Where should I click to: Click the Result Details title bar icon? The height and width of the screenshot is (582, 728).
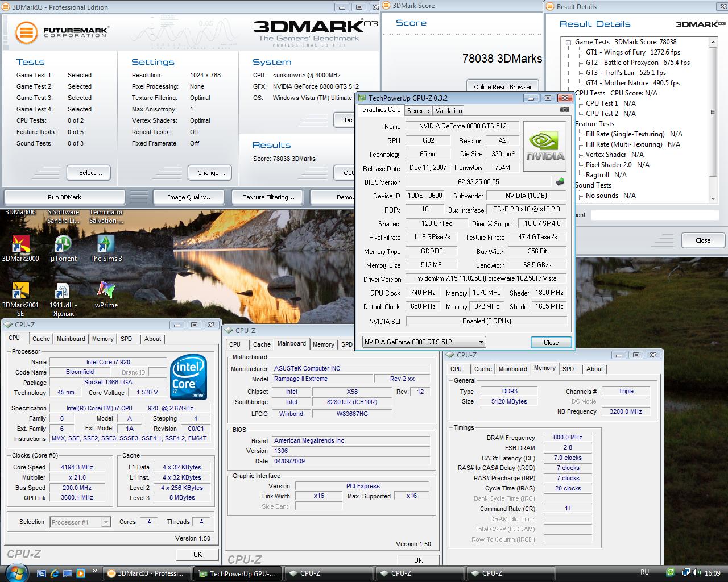coord(550,6)
